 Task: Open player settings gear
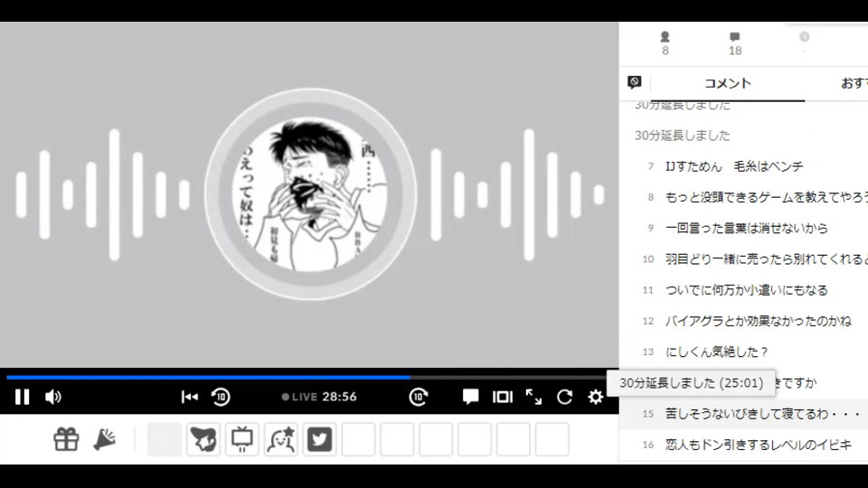(596, 397)
